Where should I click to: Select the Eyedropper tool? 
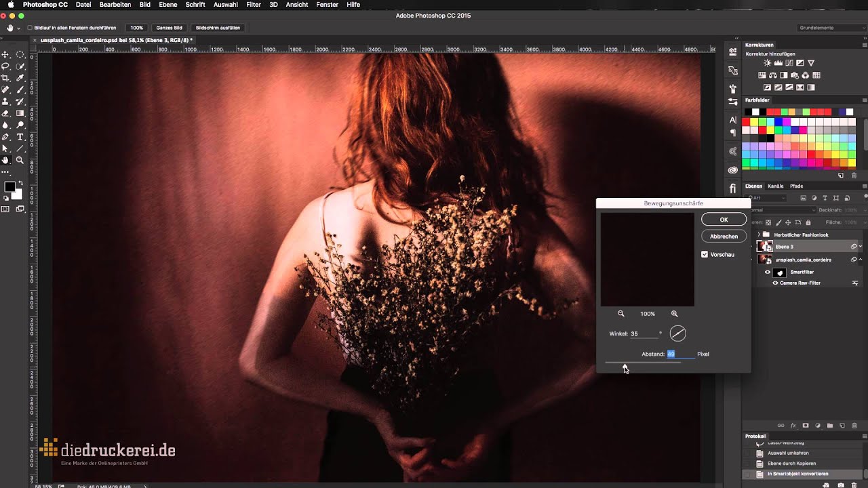pos(20,78)
